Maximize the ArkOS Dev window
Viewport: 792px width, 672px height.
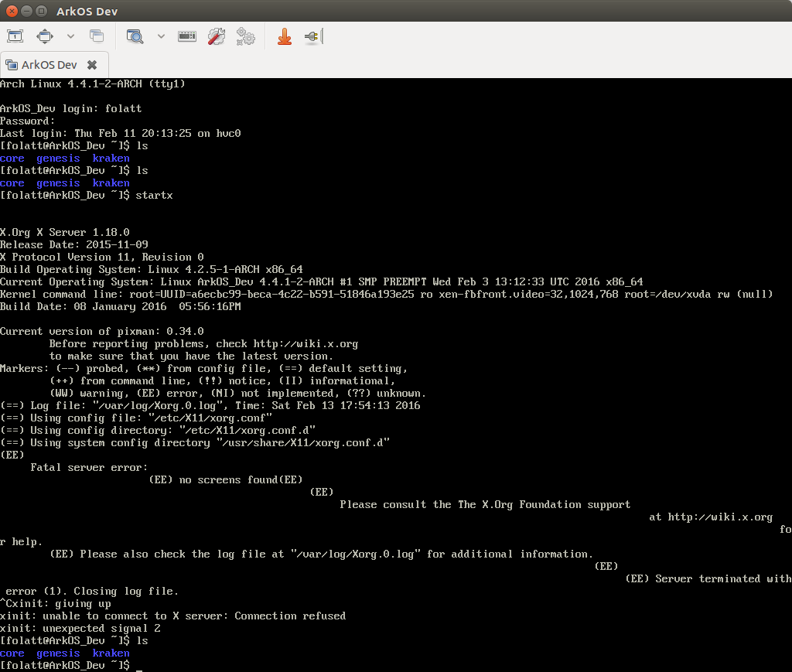(x=42, y=12)
